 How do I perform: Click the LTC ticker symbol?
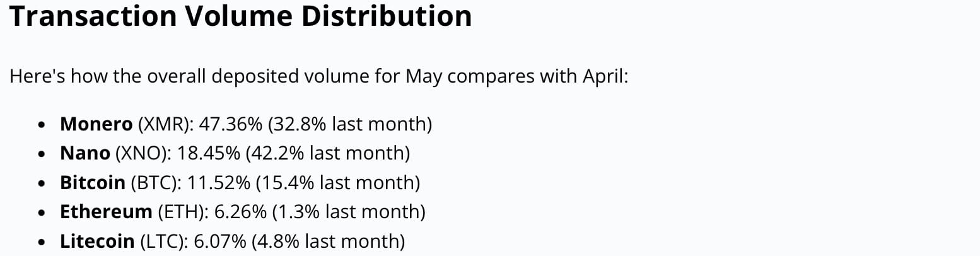pos(161,241)
